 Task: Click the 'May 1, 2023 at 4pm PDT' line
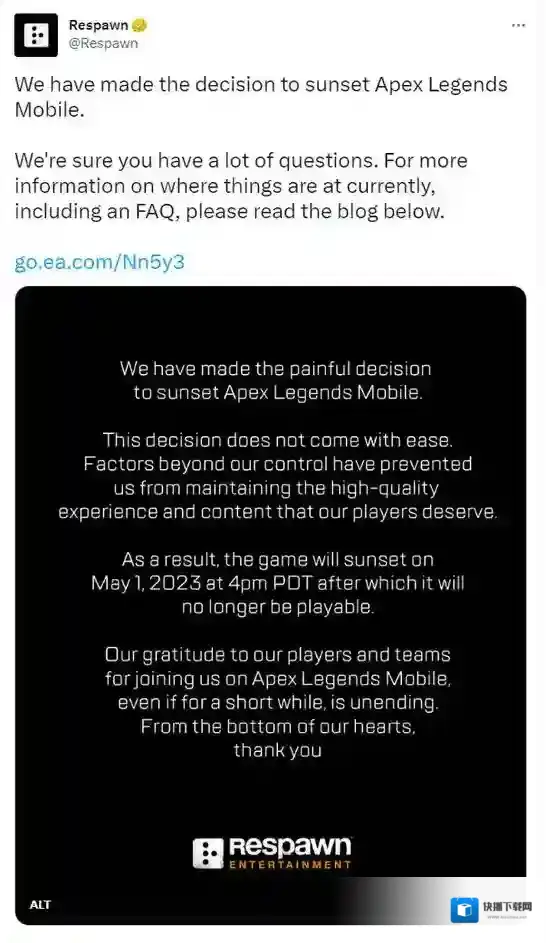coord(278,583)
